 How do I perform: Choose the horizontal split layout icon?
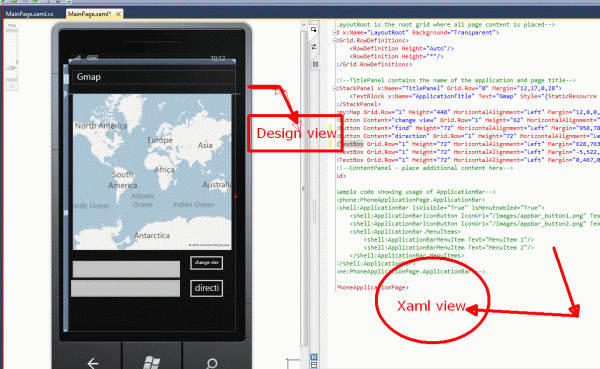click(x=314, y=365)
